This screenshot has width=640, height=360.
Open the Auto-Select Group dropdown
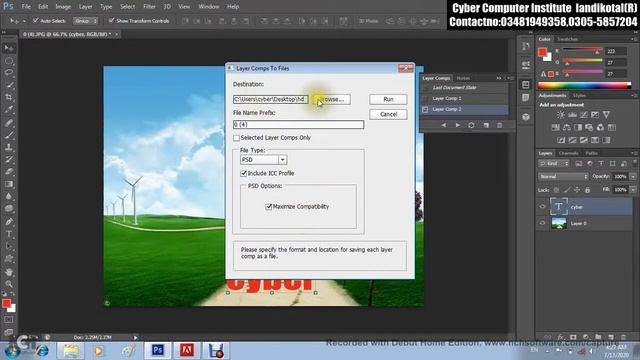[85, 20]
